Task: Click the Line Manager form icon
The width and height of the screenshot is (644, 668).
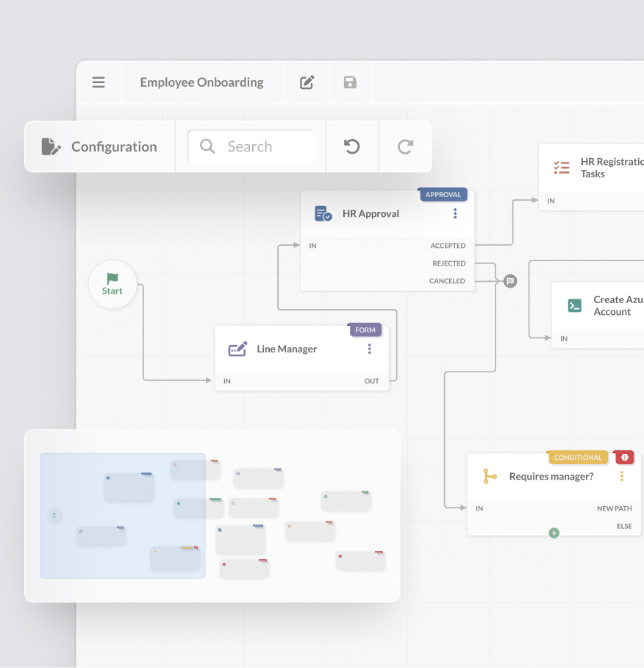Action: 237,349
